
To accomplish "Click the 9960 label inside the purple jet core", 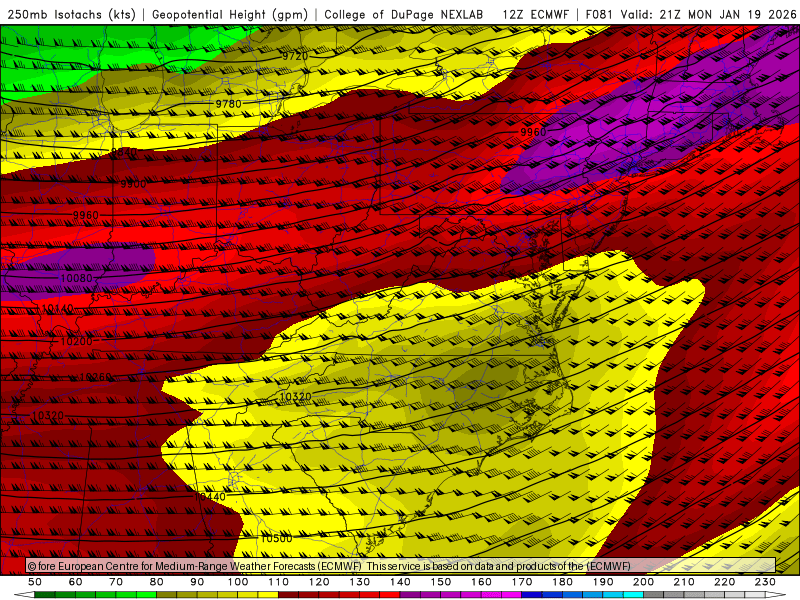I will pyautogui.click(x=533, y=132).
